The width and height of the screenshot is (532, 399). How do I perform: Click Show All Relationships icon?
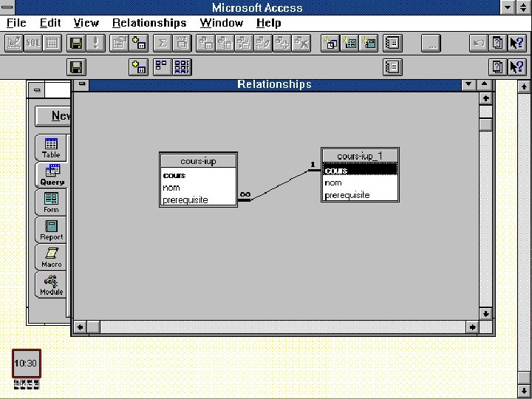(x=182, y=67)
